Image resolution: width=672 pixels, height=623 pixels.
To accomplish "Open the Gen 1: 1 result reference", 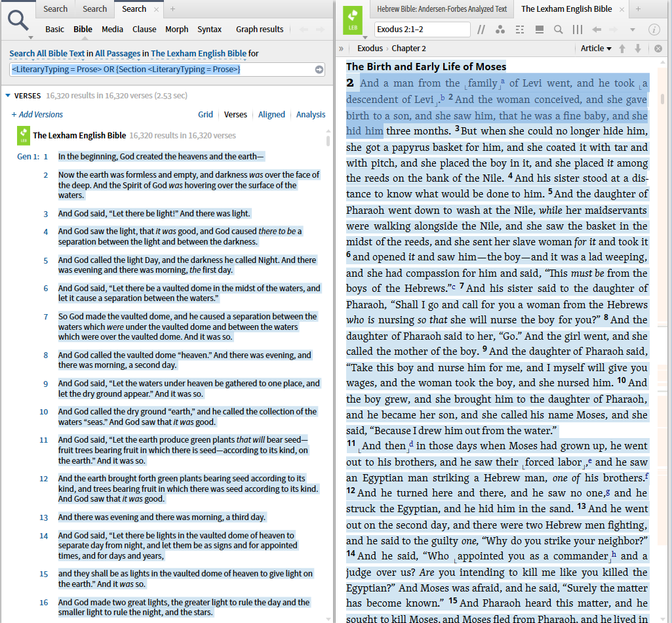I will [x=33, y=157].
